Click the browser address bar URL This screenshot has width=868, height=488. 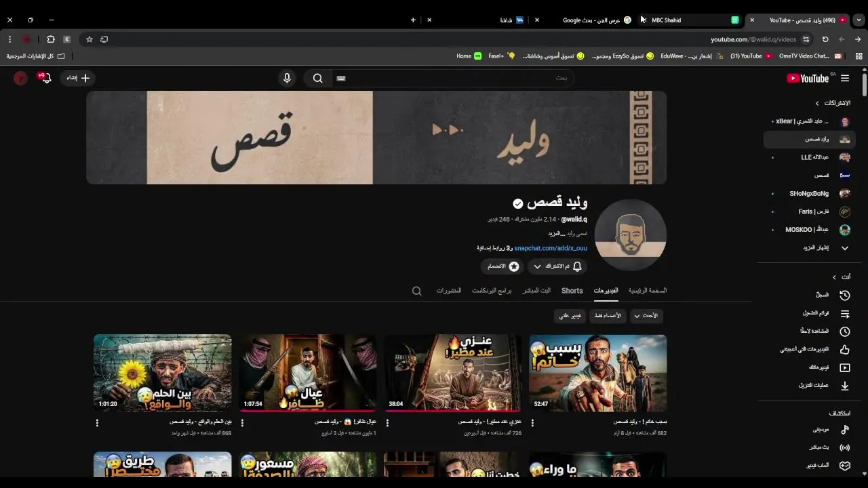coord(753,39)
